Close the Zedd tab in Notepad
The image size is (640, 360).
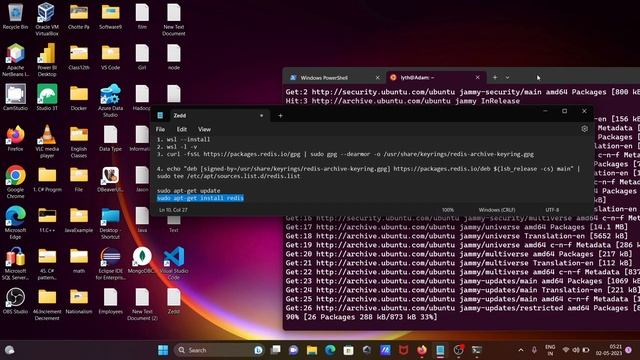262,116
